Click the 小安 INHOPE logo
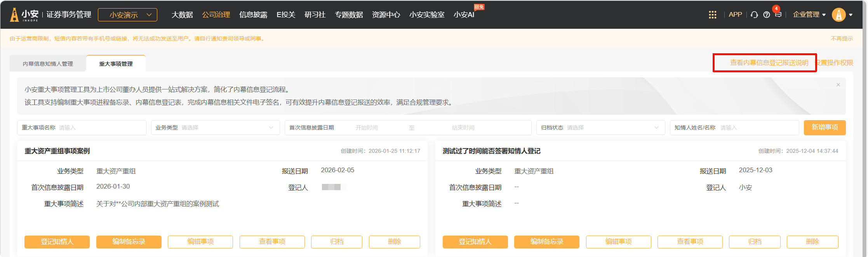This screenshot has height=257, width=868. [24, 15]
